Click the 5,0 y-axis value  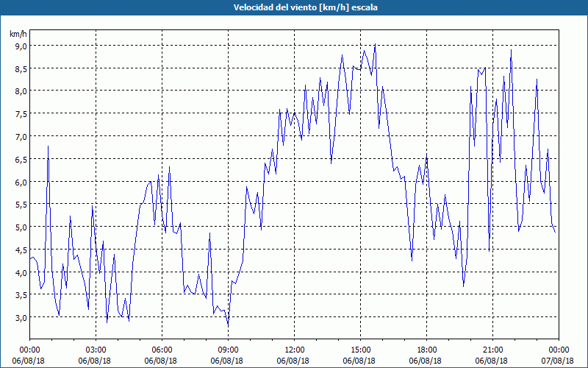pos(22,227)
